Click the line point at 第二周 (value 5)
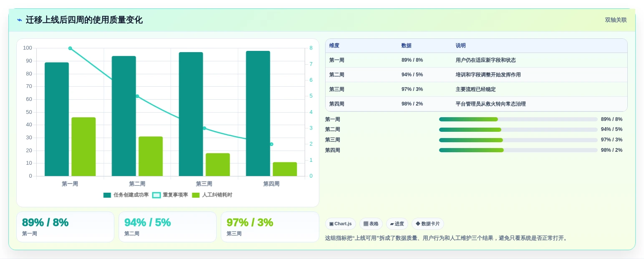Viewport: 644px width, 259px height. (137, 96)
